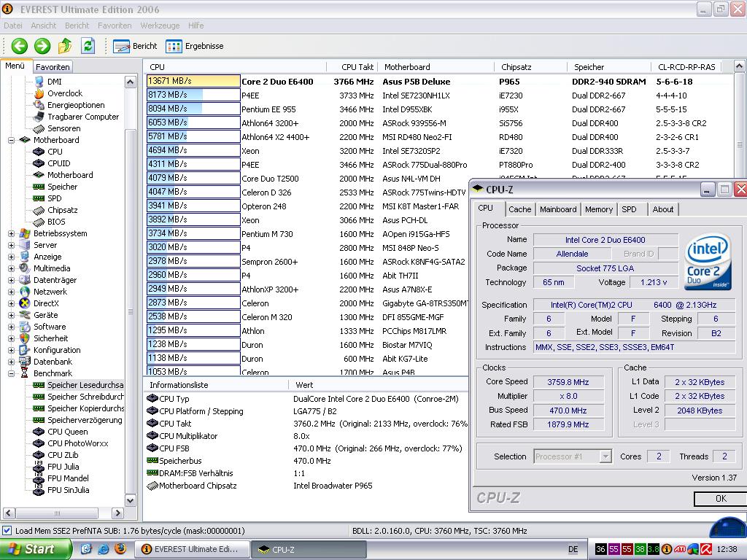Click the ATI icon in system tray
Image resolution: width=747 pixels, height=560 pixels.
pos(679,549)
